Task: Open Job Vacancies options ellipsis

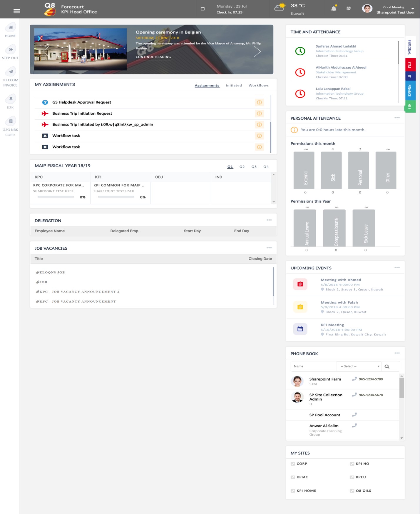Action: coord(269,248)
